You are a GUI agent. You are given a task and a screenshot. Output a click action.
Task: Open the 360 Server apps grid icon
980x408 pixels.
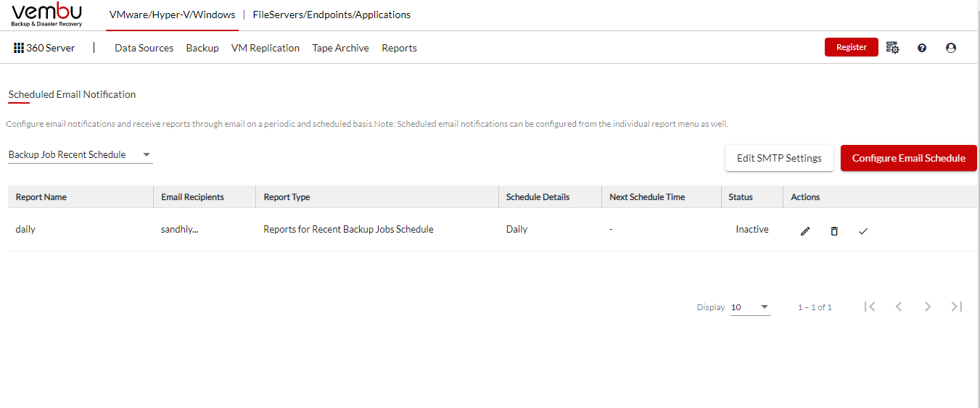point(19,48)
